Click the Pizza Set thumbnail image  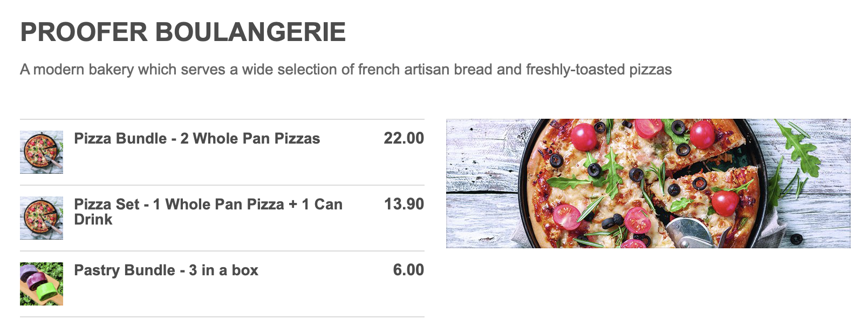point(42,218)
